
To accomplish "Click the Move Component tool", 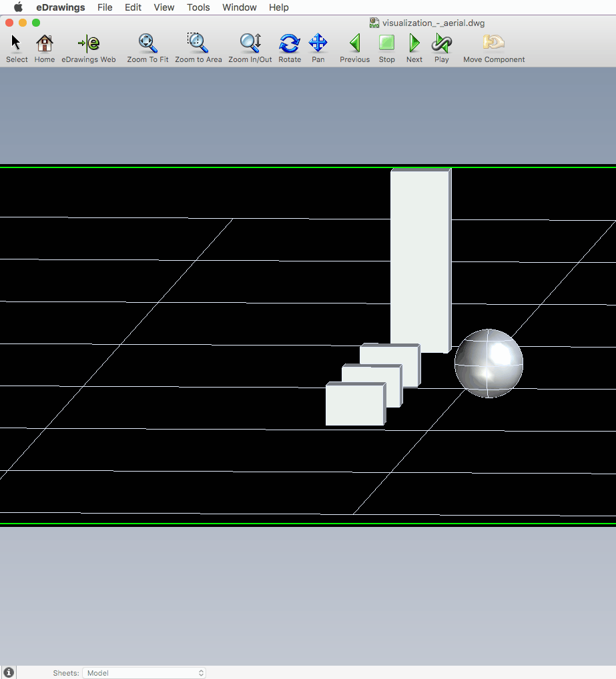I will 494,49.
